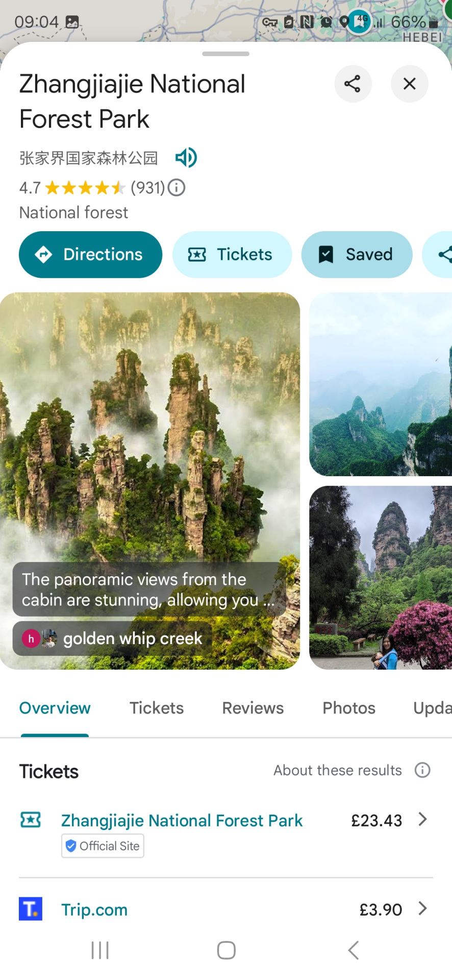Viewport: 452px width, 980px height.
Task: Tap the ticket icon beside the Official Site listing
Action: [x=31, y=820]
